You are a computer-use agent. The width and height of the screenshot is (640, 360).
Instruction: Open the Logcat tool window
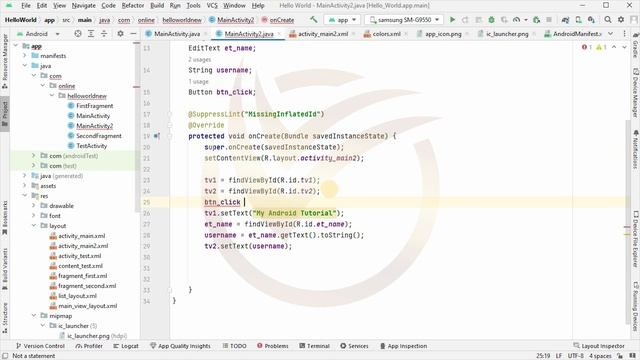coord(126,346)
